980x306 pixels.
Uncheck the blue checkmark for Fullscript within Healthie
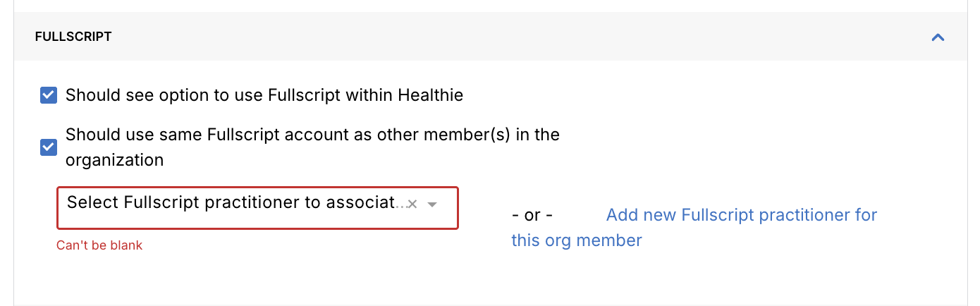49,95
